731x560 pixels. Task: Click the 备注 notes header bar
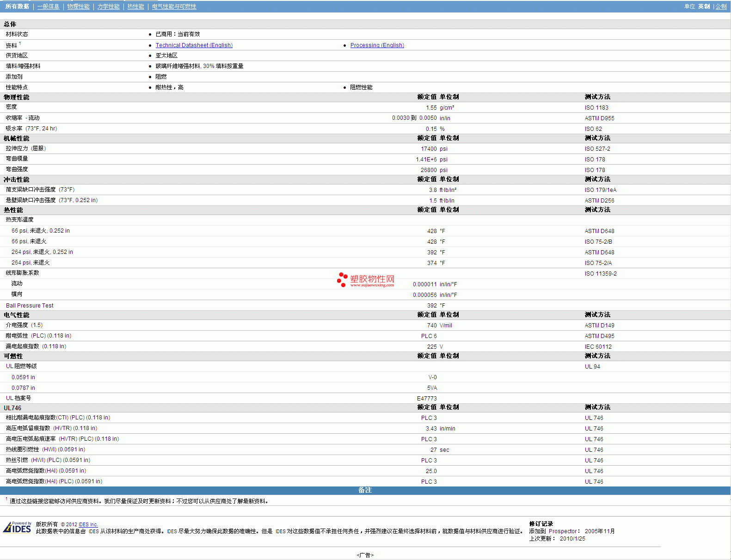point(365,490)
